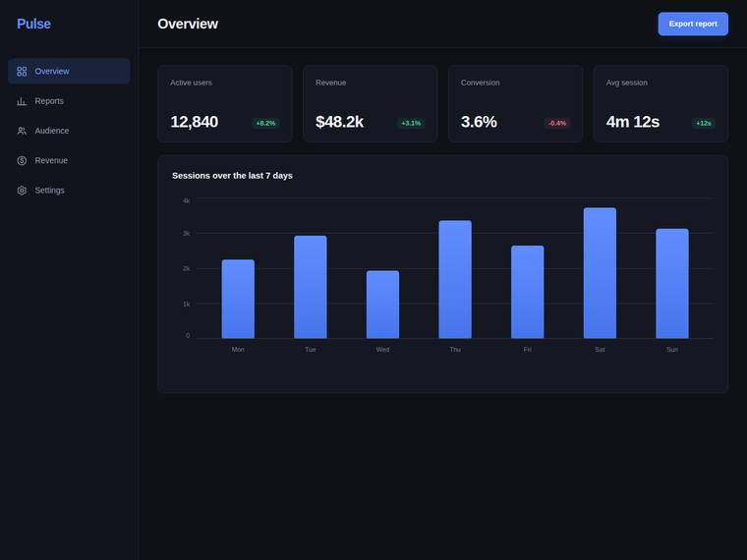Click the Export report button
This screenshot has height=560, width=747.
pos(693,24)
